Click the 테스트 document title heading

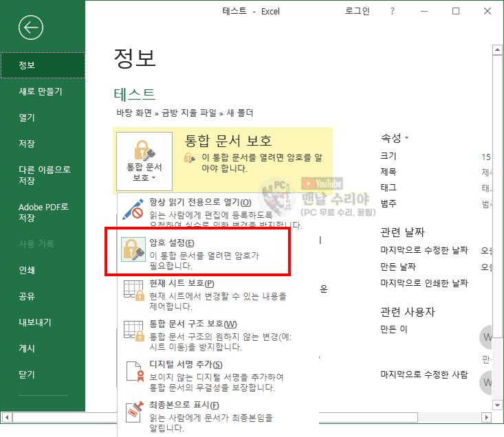click(134, 94)
